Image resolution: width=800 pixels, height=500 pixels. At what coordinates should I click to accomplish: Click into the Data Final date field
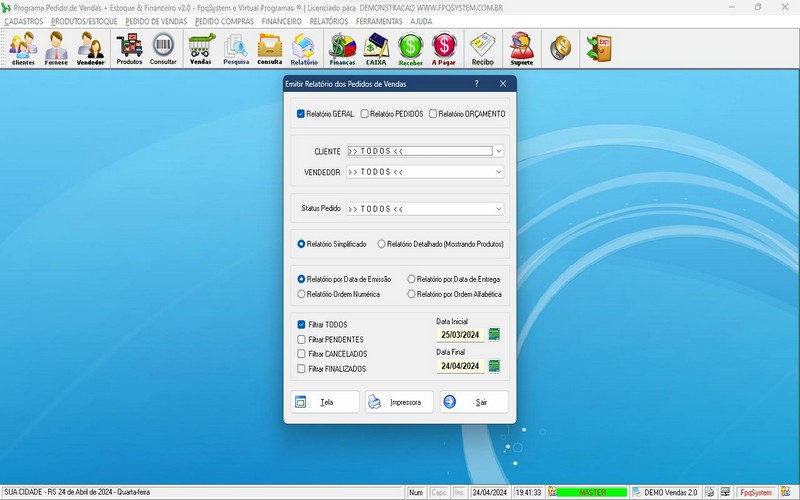point(459,366)
